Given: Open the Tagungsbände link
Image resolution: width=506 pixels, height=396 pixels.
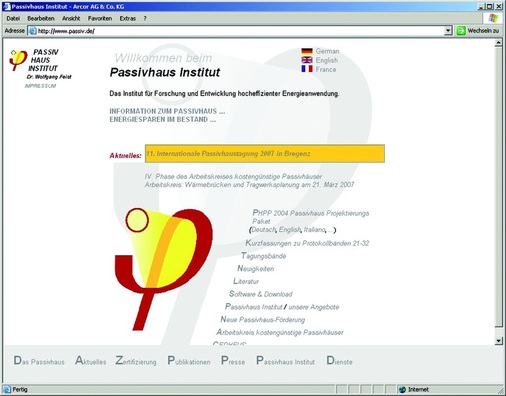Looking at the screenshot, I should pos(264,256).
